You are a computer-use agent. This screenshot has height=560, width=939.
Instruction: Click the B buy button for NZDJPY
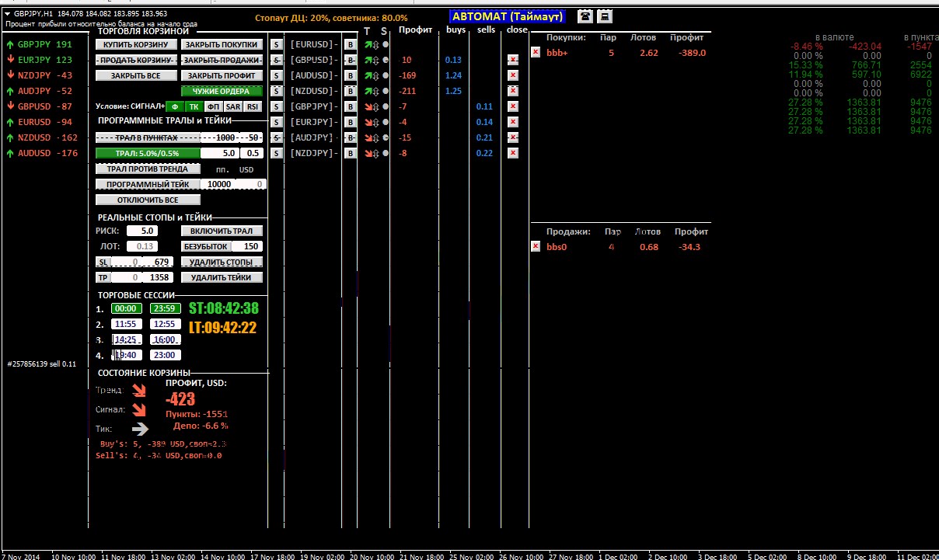(x=350, y=153)
